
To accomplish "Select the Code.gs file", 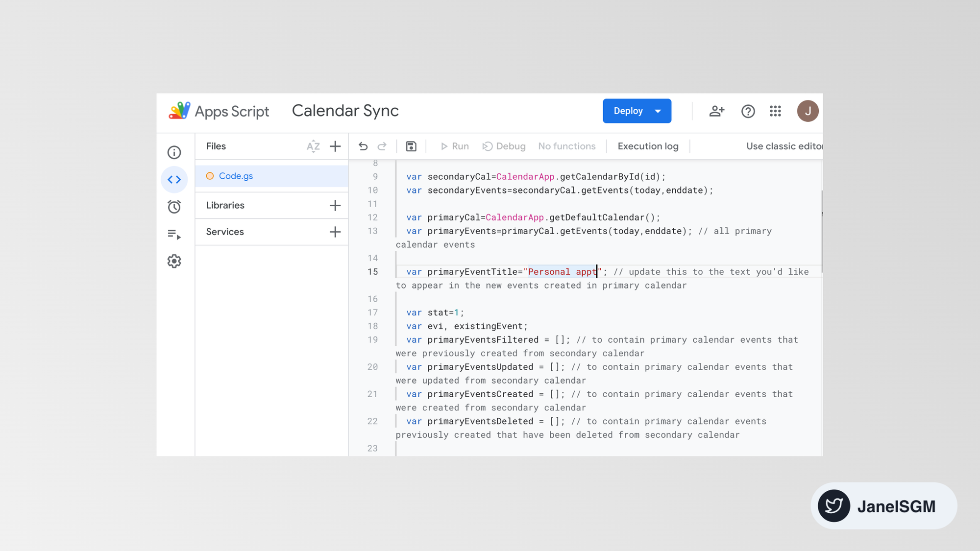I will (x=271, y=176).
